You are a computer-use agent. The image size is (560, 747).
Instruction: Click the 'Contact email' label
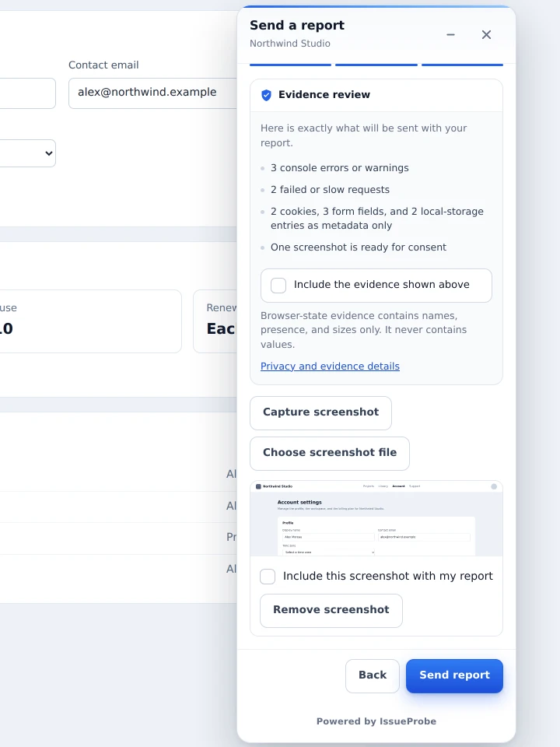[103, 65]
